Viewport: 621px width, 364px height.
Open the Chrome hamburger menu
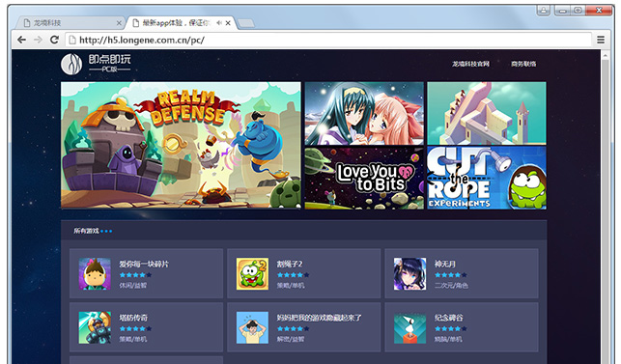click(601, 40)
